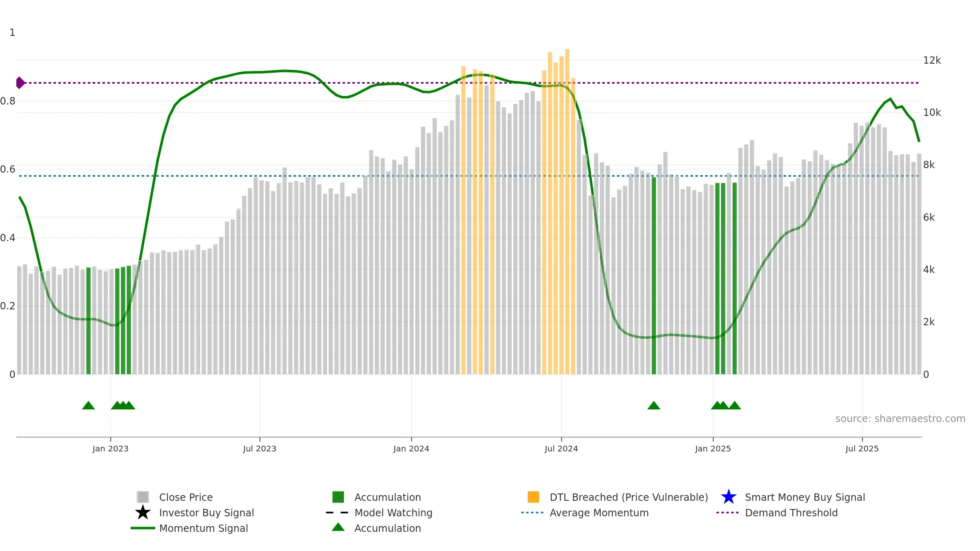Viewport: 980px width, 551px height.
Task: Click the 12k right axis label
Action: [932, 60]
